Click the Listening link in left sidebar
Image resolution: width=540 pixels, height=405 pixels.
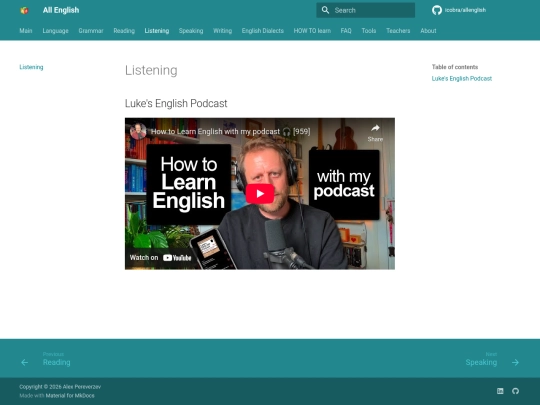[x=31, y=67]
